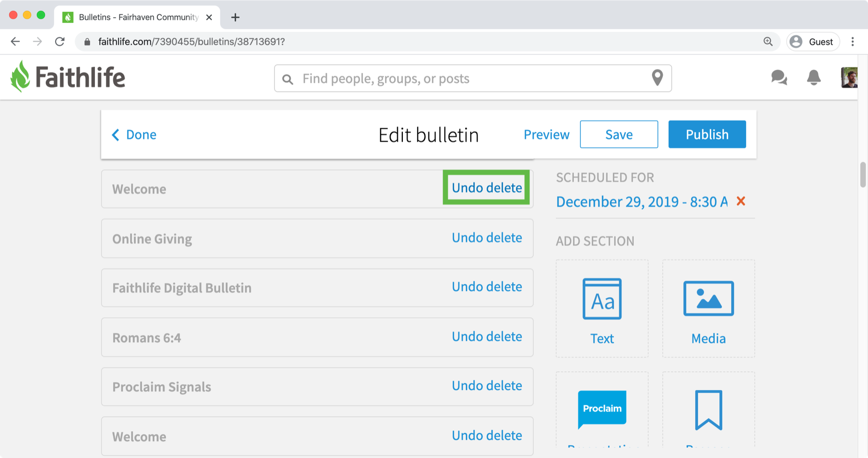Open the Chrome three-dot menu

(x=853, y=42)
